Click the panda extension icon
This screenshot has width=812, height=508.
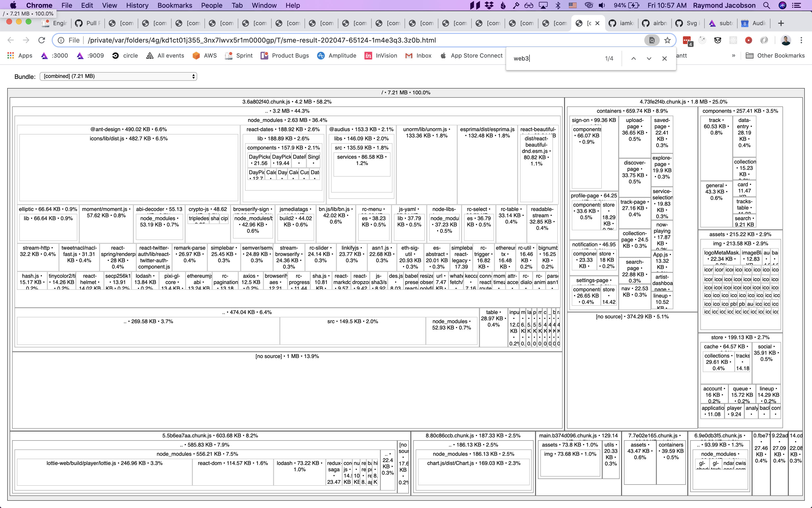click(x=717, y=40)
